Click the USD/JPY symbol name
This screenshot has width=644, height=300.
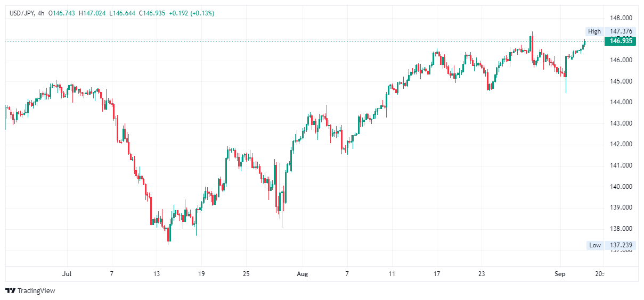coord(21,13)
